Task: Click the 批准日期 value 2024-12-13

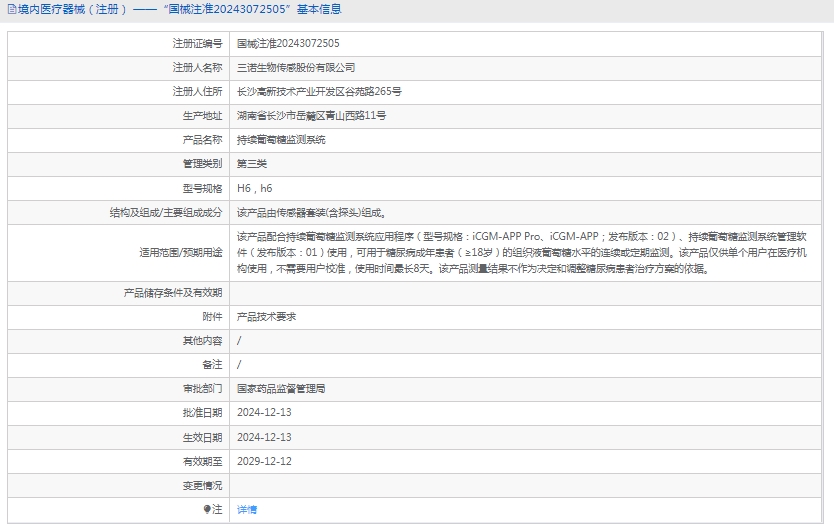Action: 264,412
